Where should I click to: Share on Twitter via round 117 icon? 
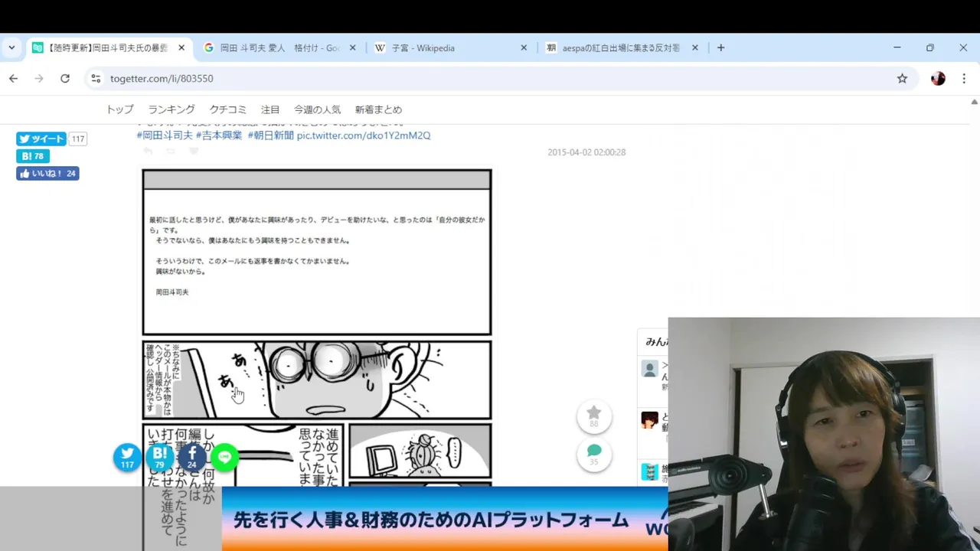[x=127, y=457]
